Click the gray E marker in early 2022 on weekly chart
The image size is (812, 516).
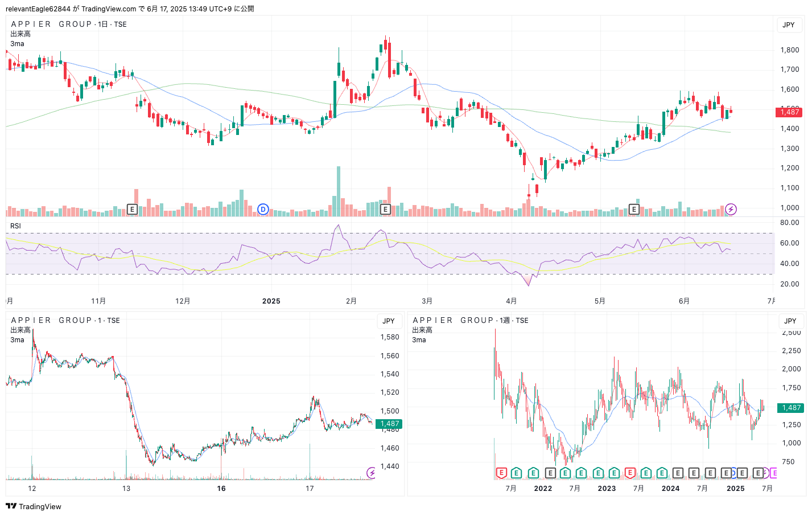pos(550,473)
